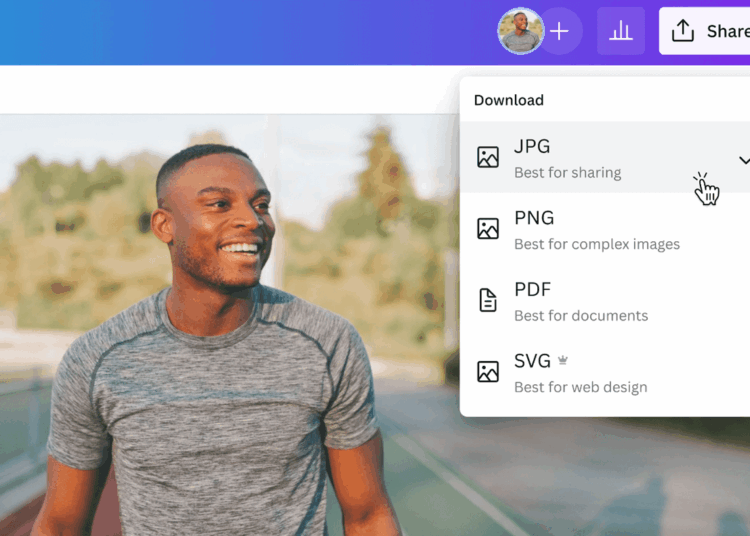Click the 'Best for web design' description

580,387
